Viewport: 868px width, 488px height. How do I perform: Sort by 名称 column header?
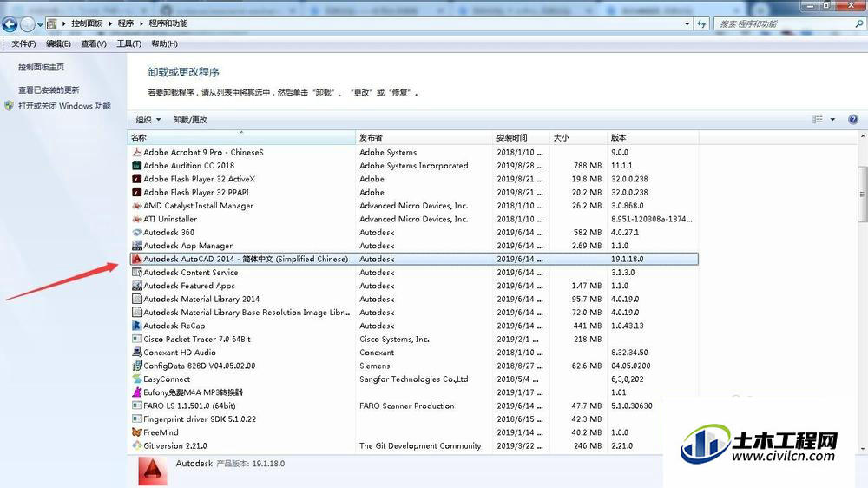[x=241, y=137]
